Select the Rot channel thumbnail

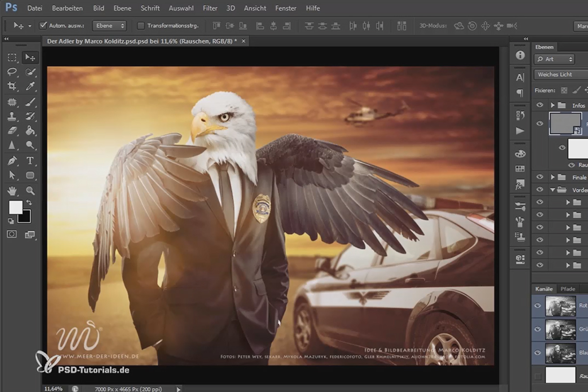(561, 305)
